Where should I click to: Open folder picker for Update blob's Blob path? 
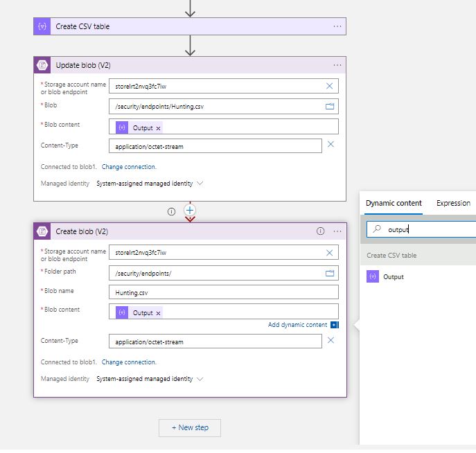tap(330, 106)
